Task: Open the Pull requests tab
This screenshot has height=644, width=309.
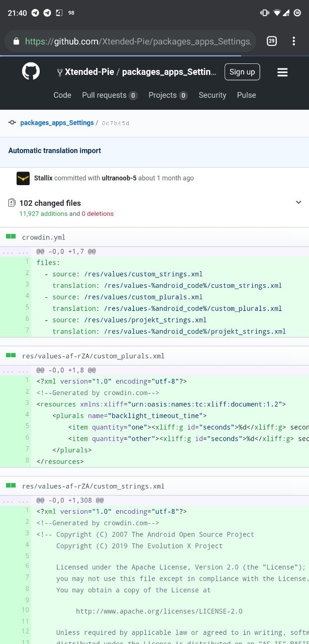Action: coord(110,95)
